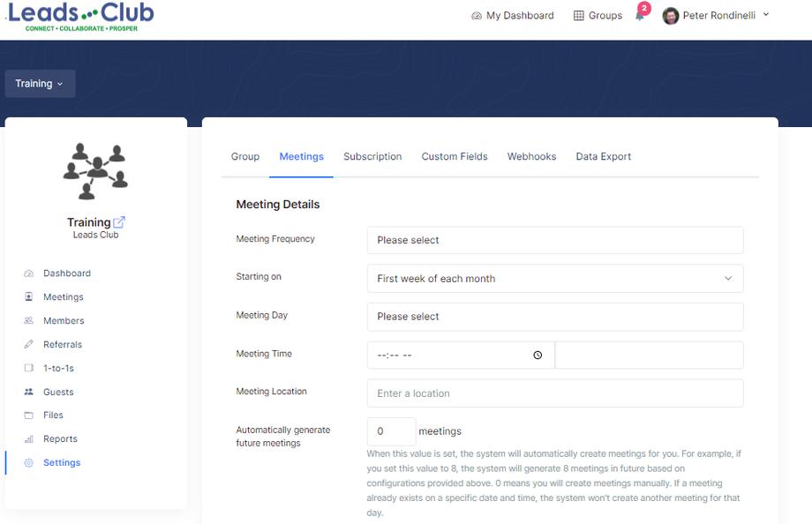Open the Starting on dropdown
The width and height of the screenshot is (812, 524).
(555, 279)
